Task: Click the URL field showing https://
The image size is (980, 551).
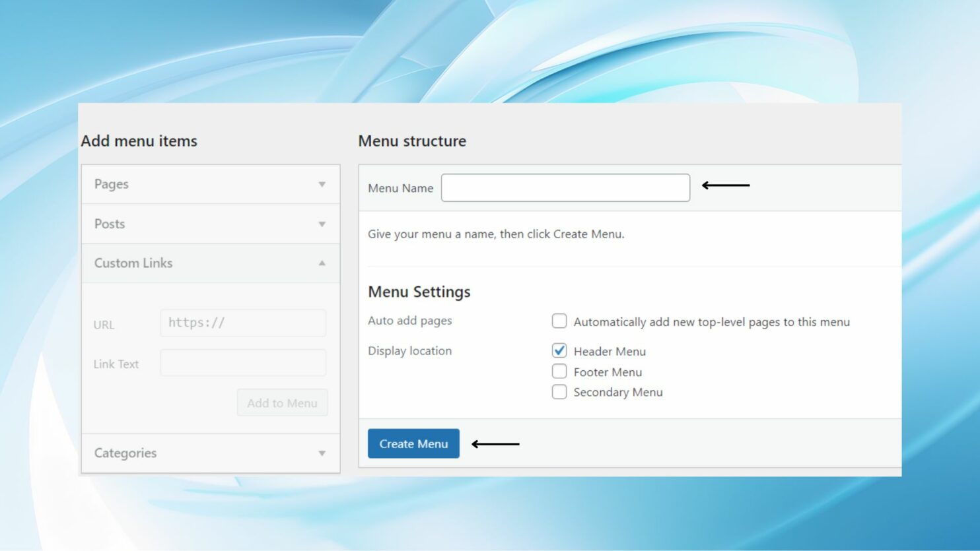Action: [x=243, y=323]
